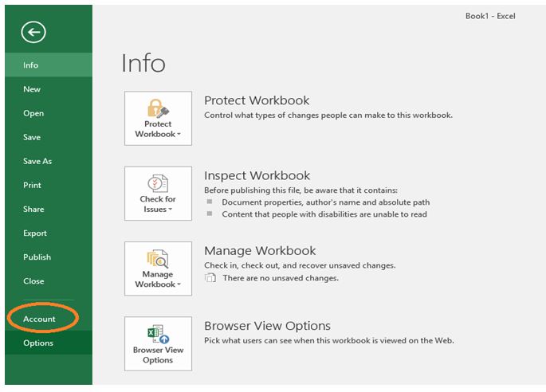Expand the Manage Workbook dropdown arrow
This screenshot has height=392, width=546.
click(179, 284)
